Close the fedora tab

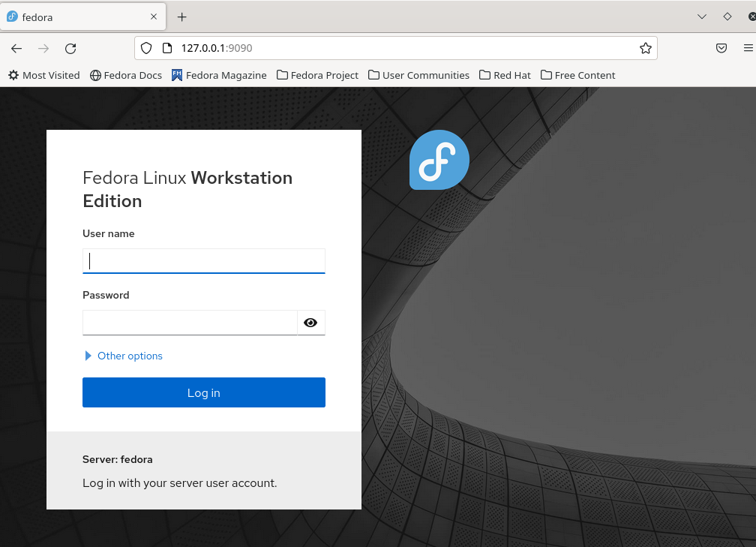154,17
